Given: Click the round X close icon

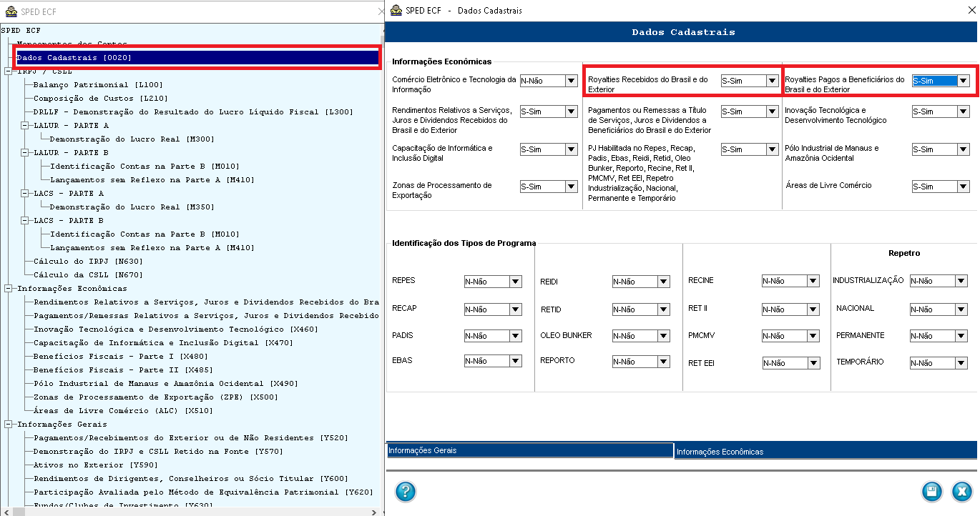Looking at the screenshot, I should [961, 492].
